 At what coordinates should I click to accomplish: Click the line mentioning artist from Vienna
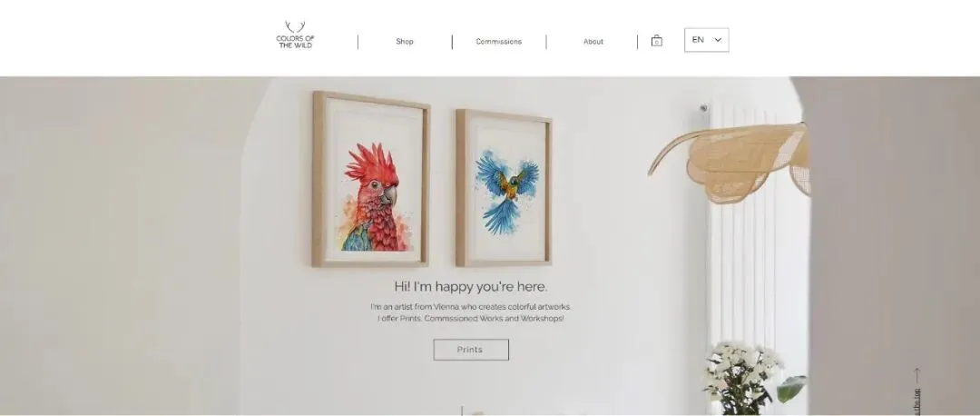(x=471, y=307)
